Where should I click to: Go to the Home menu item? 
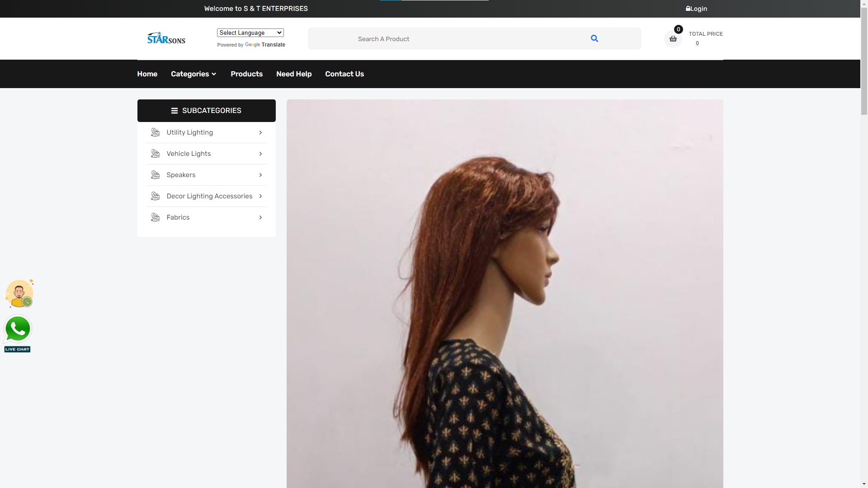[147, 74]
